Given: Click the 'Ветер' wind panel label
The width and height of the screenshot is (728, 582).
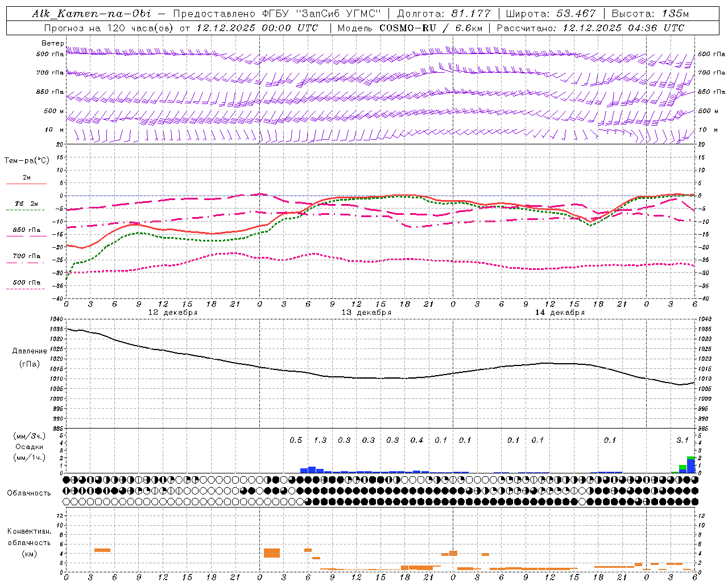Looking at the screenshot, I should point(52,43).
